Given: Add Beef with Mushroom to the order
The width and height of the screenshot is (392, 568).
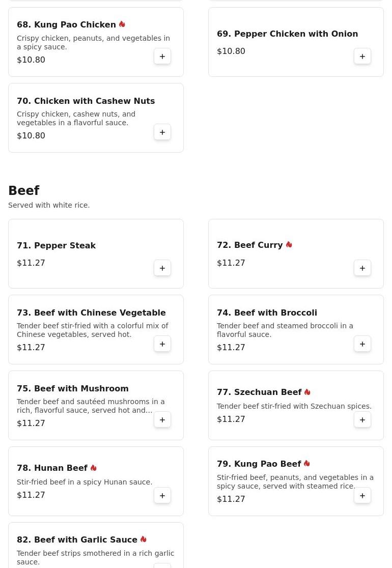Looking at the screenshot, I should [x=162, y=420].
